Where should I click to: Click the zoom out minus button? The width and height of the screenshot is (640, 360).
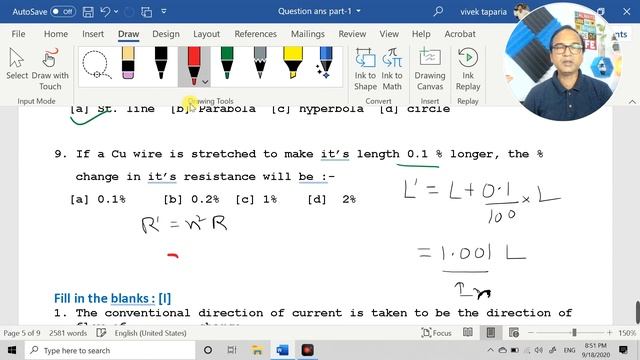(531, 333)
